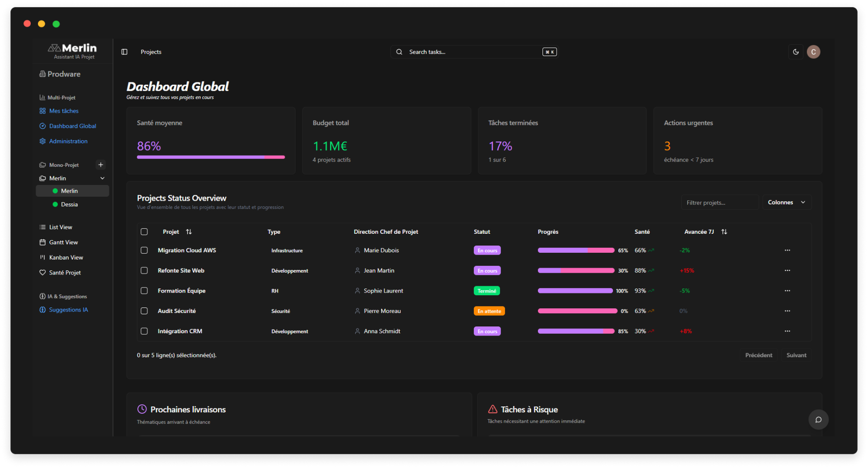Sort table by Projet column arrows
868x468 pixels.
point(189,232)
